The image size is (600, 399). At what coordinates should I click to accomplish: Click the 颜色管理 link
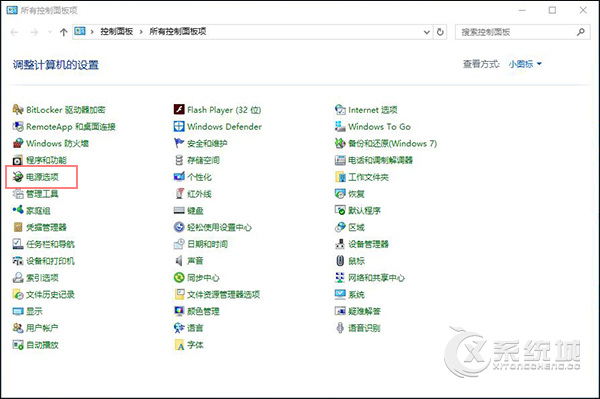pyautogui.click(x=203, y=311)
